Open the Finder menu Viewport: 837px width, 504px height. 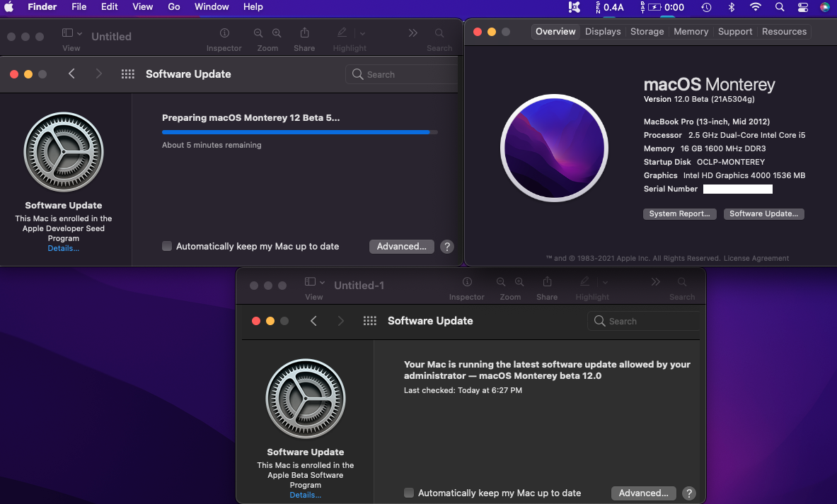pyautogui.click(x=42, y=7)
